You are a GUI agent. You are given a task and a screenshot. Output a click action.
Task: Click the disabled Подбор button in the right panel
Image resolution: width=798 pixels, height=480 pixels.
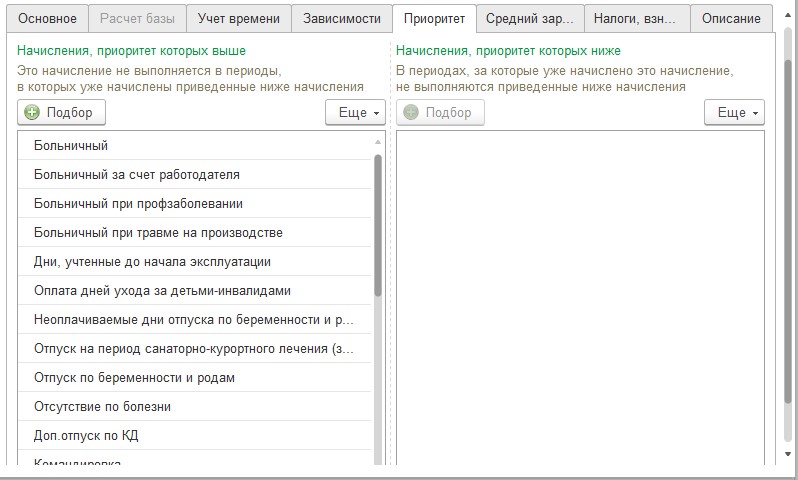(x=440, y=112)
